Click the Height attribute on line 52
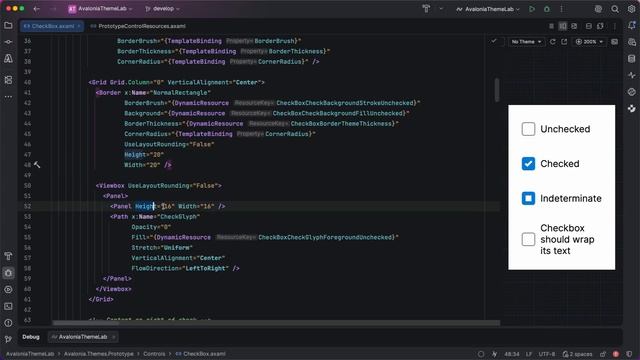 tap(146, 206)
